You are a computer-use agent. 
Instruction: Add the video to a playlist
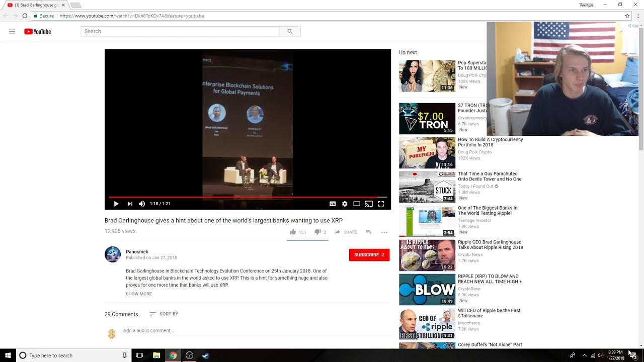369,232
